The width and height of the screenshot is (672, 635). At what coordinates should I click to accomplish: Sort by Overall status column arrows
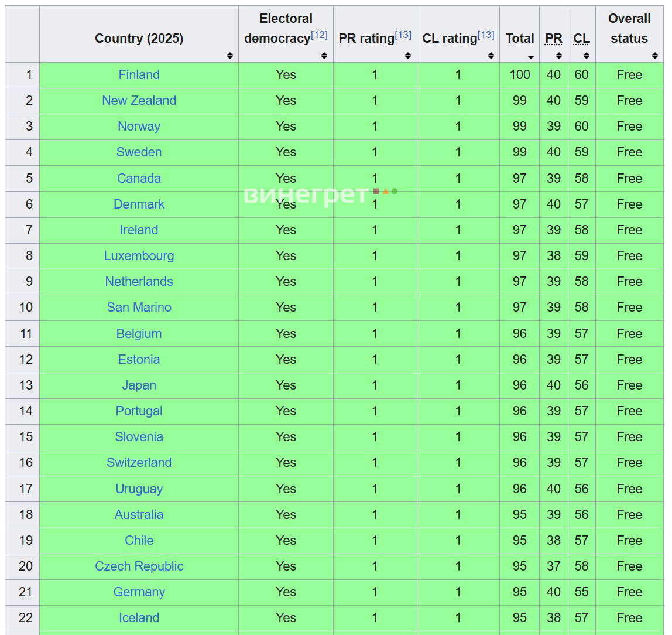tap(654, 56)
